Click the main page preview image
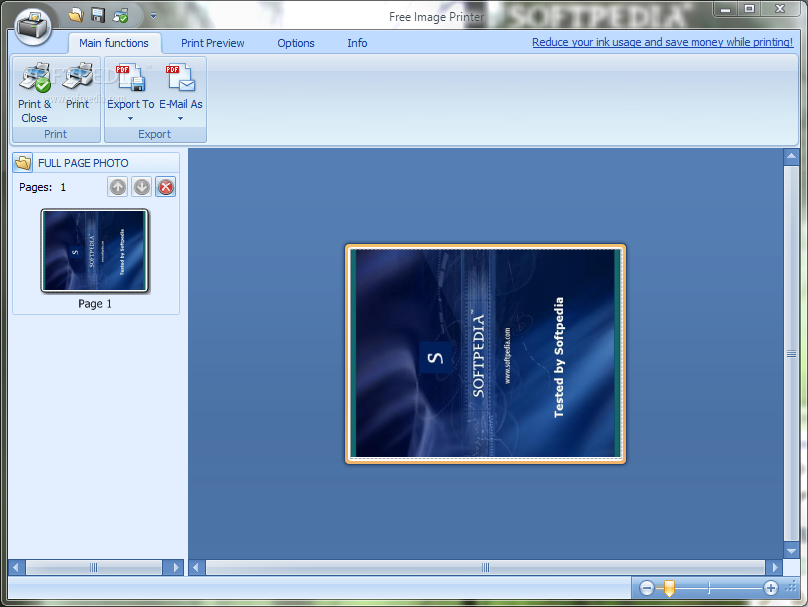The width and height of the screenshot is (808, 607). click(485, 354)
